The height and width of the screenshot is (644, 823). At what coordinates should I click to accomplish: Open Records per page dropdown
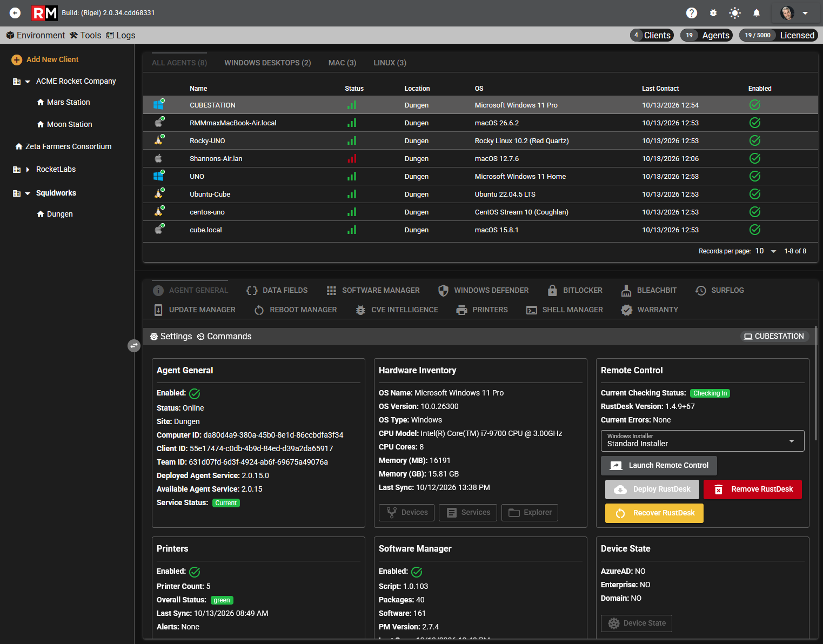(x=766, y=251)
